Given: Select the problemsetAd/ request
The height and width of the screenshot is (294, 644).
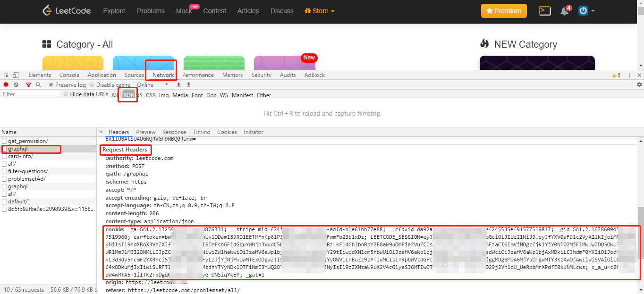Looking at the screenshot, I should [x=48, y=179].
